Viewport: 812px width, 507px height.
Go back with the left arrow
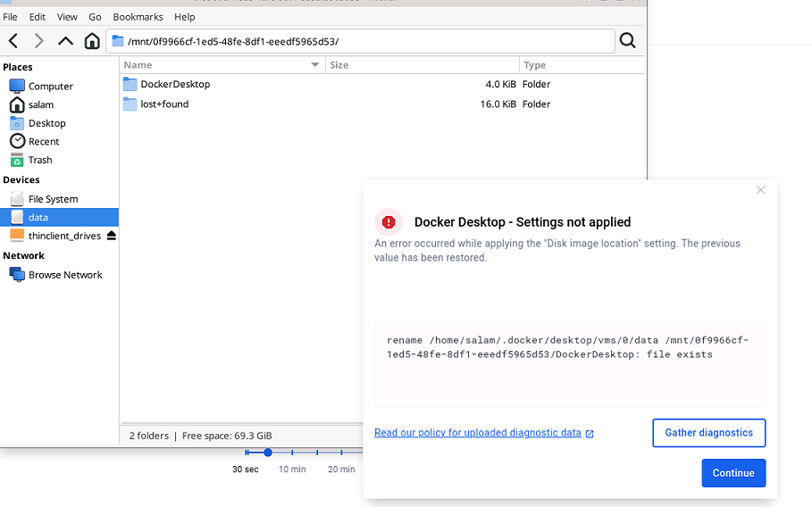(x=13, y=41)
